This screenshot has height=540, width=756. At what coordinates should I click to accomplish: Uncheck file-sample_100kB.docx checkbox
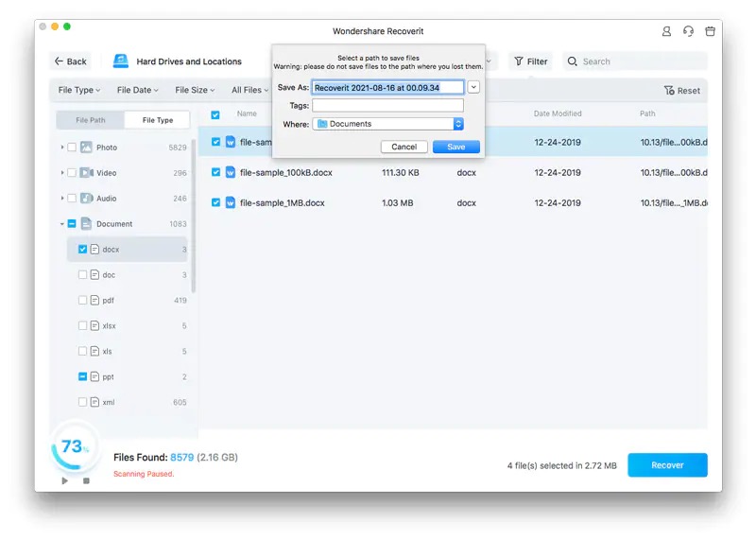click(215, 172)
